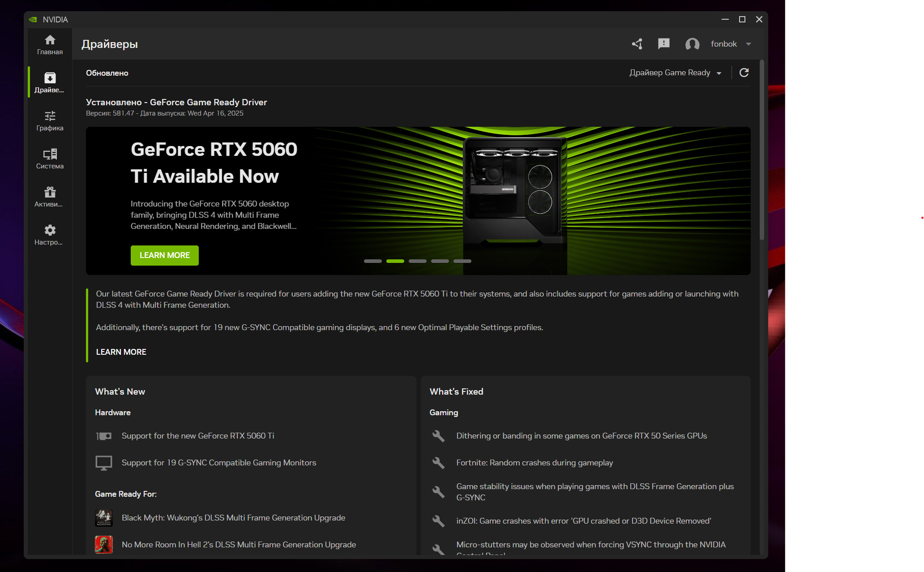Viewport: 924px width, 572px height.
Task: Switch to the third carousel slide indicator
Action: pos(417,261)
